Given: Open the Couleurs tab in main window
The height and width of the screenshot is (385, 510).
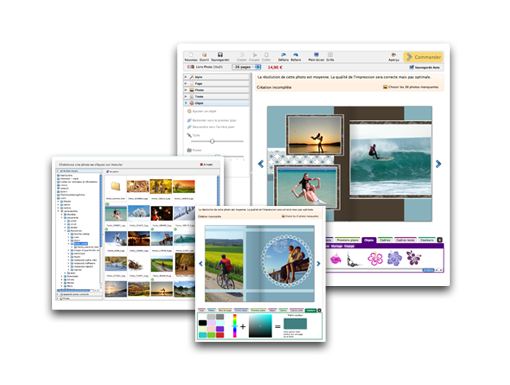Looking at the screenshot, I should click(427, 240).
